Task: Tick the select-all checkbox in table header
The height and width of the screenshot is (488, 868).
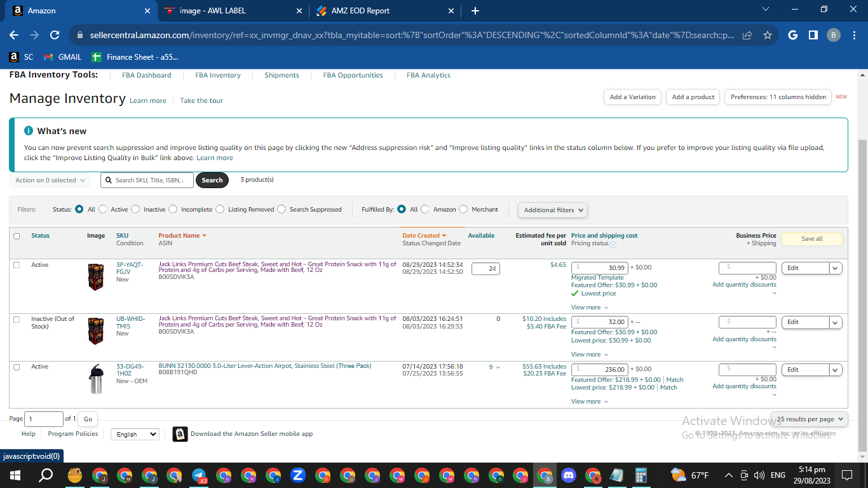Action: [17, 236]
